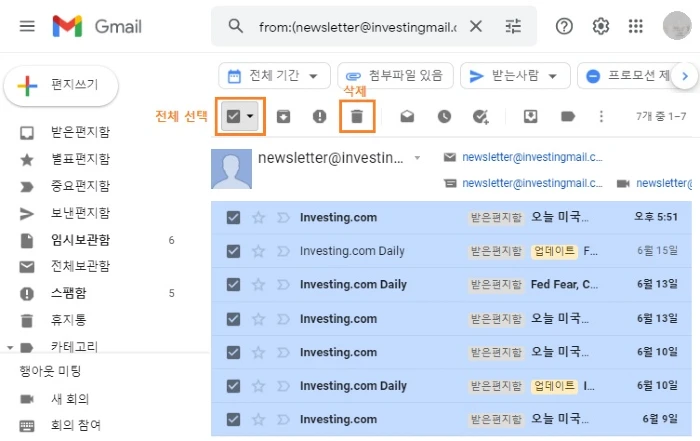Image resolution: width=700 pixels, height=441 pixels.
Task: Uncheck the 오후 5:51 Investing.com mail
Action: pos(233,217)
